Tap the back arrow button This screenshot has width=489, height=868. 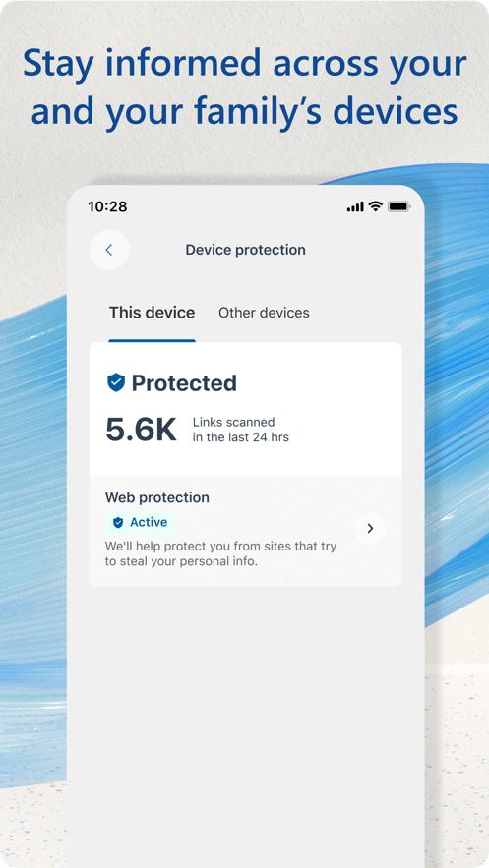109,250
